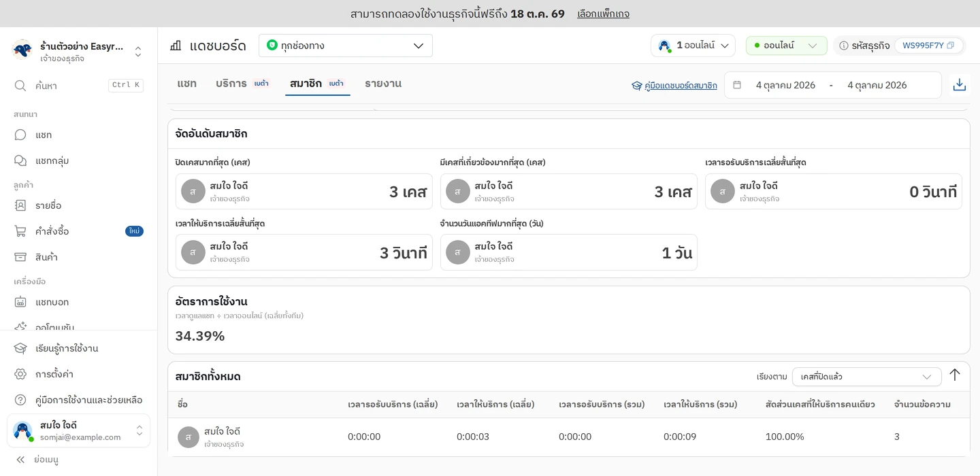This screenshot has width=980, height=476.
Task: Open the แชท chat bubble icon
Action: pos(20,135)
